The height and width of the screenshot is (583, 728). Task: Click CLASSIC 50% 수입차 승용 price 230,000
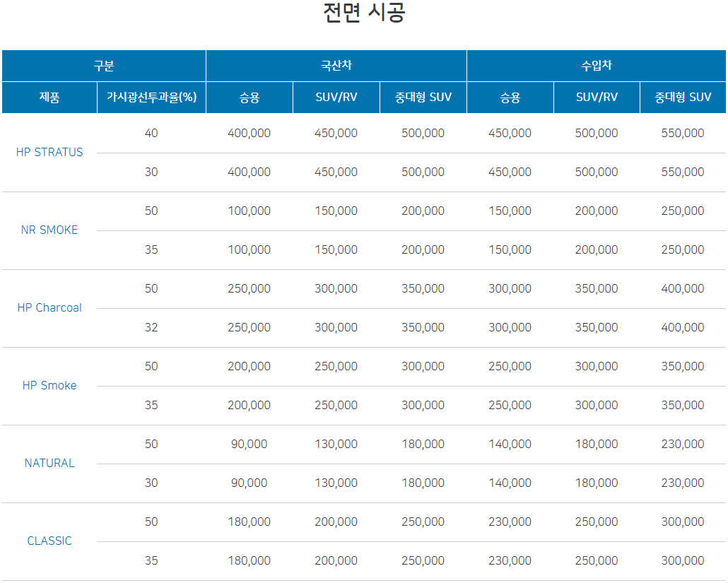click(x=510, y=522)
